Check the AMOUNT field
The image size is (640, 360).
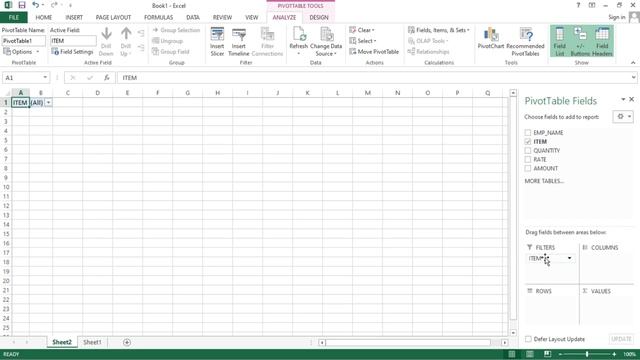coord(528,169)
